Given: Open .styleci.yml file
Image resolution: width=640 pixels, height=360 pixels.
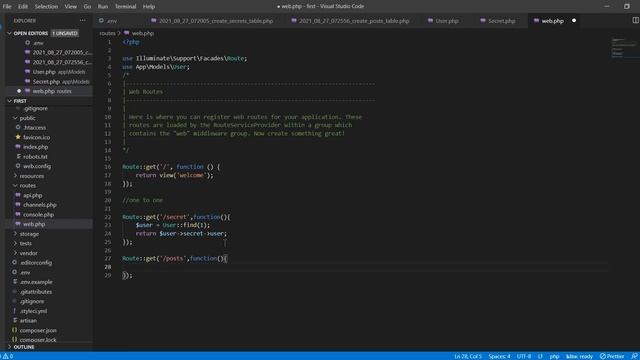Looking at the screenshot, I should coord(33,311).
